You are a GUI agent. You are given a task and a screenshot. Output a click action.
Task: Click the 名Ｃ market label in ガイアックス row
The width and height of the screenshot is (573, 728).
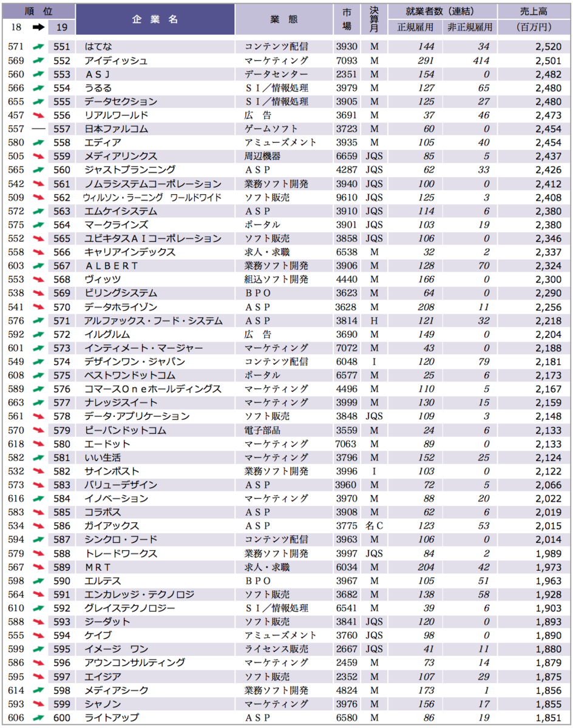pyautogui.click(x=375, y=526)
